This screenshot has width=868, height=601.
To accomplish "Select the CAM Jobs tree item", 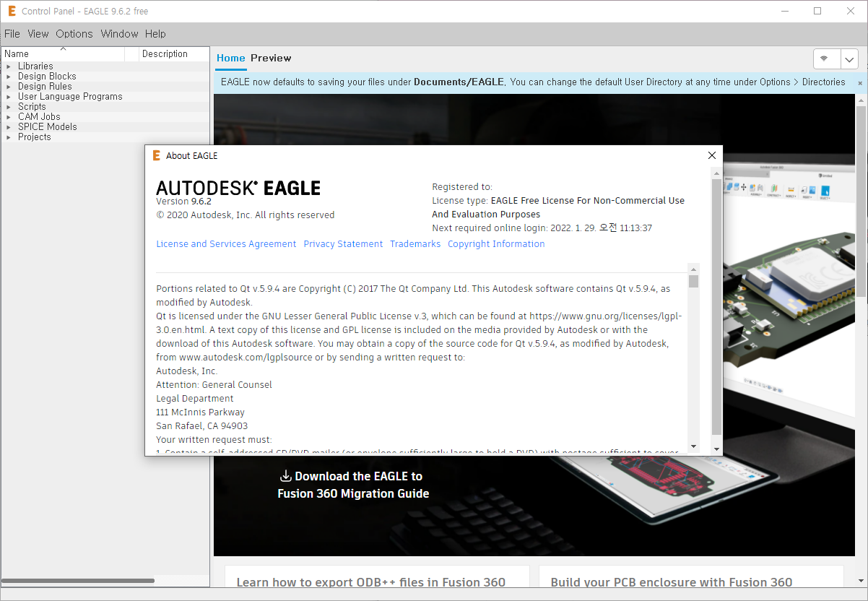I will (39, 117).
